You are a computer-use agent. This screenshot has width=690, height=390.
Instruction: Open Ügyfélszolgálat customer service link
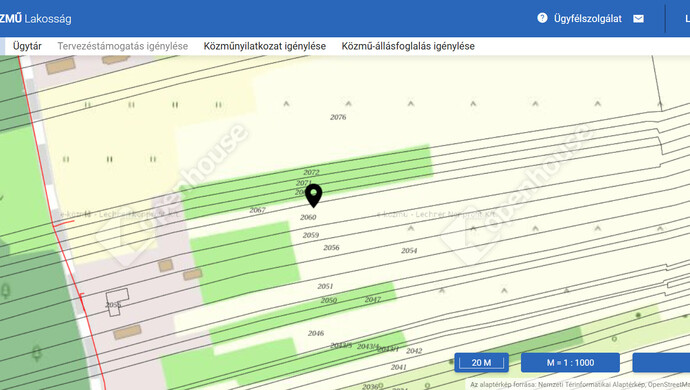point(587,18)
